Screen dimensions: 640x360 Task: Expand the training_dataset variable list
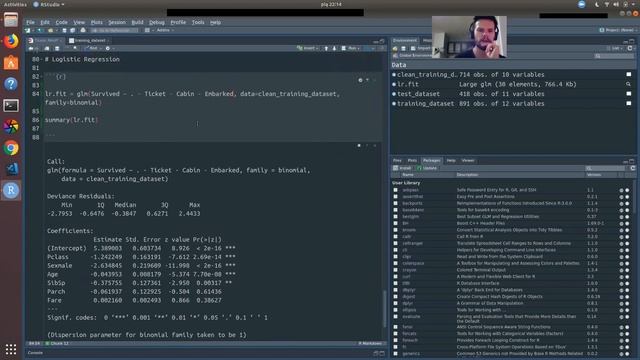[x=394, y=104]
